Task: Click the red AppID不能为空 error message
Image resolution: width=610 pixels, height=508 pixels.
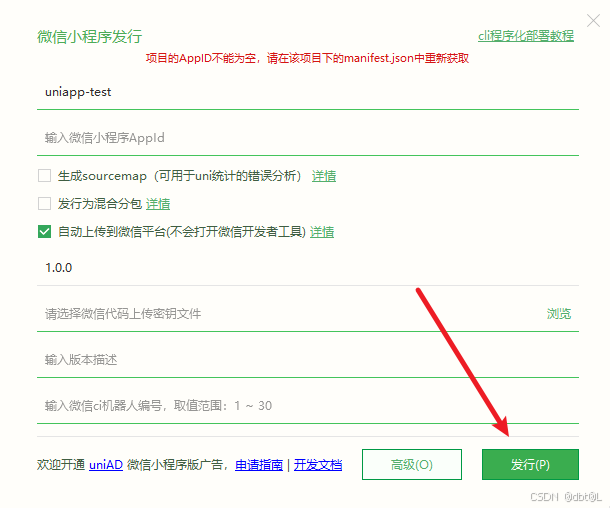Action: click(x=307, y=58)
